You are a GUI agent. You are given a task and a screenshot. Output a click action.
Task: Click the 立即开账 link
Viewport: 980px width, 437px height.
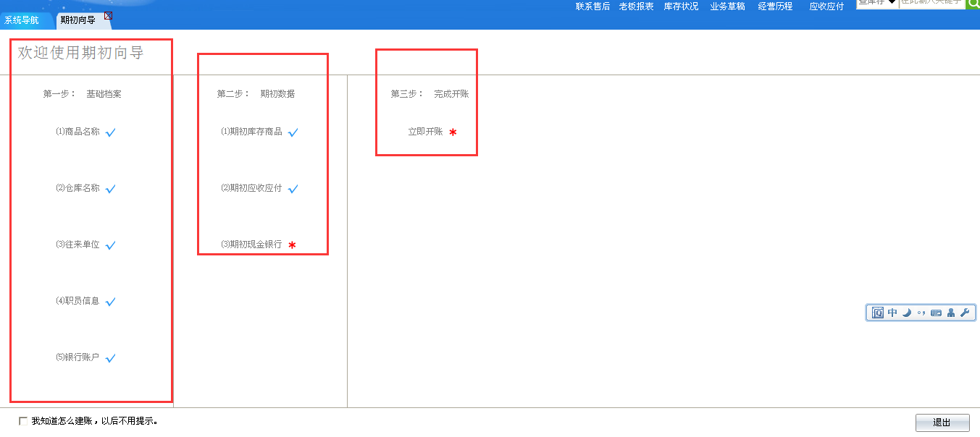coord(425,132)
